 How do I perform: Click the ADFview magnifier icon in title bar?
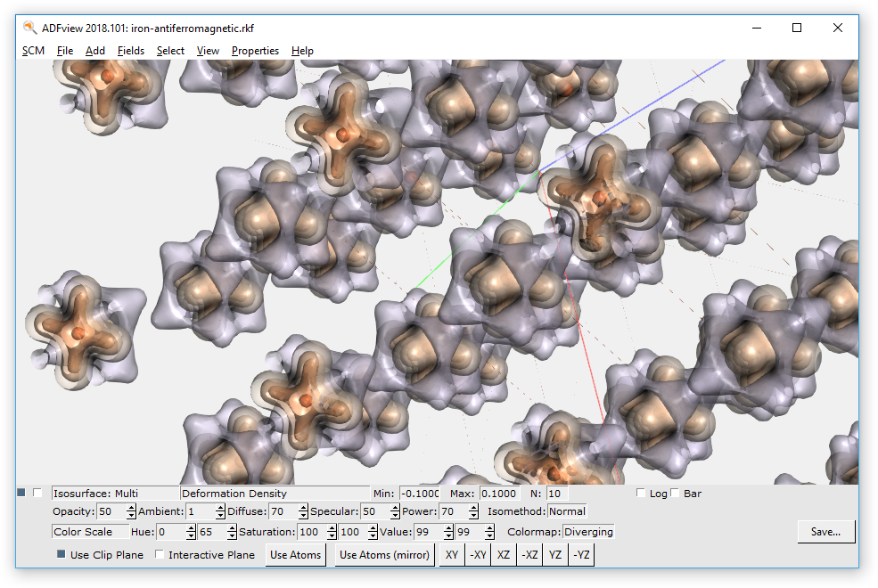pyautogui.click(x=27, y=28)
